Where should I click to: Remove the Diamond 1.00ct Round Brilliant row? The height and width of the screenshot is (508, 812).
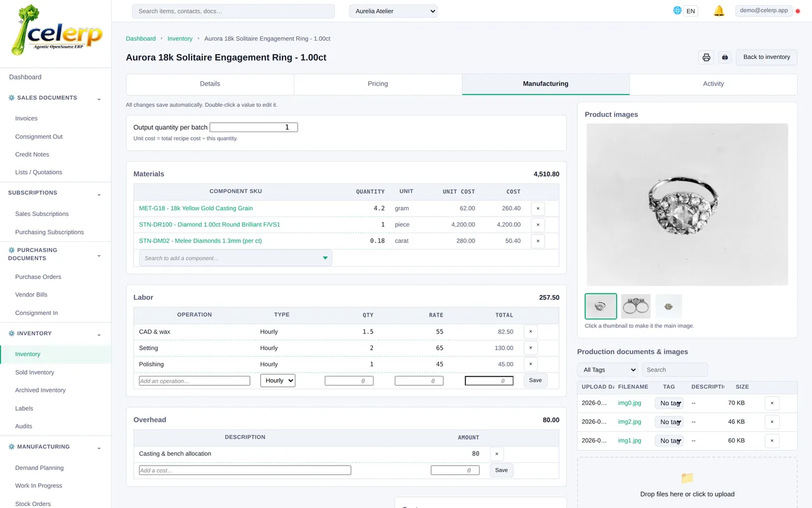click(538, 225)
